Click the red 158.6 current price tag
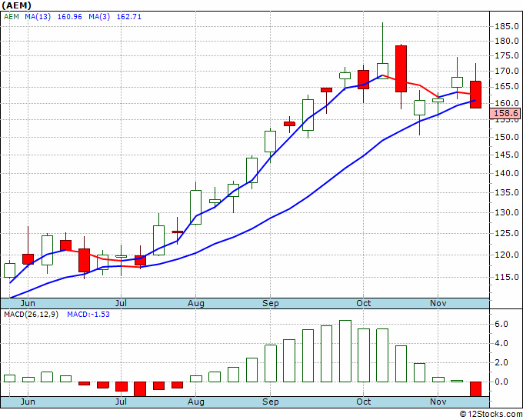This screenshot has width=523, height=420. [505, 113]
